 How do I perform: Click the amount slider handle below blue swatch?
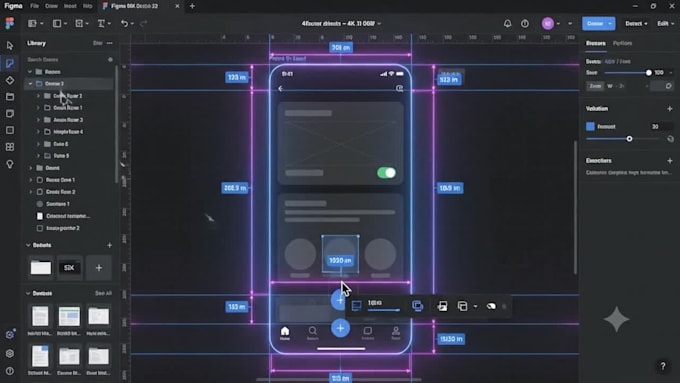coord(629,139)
